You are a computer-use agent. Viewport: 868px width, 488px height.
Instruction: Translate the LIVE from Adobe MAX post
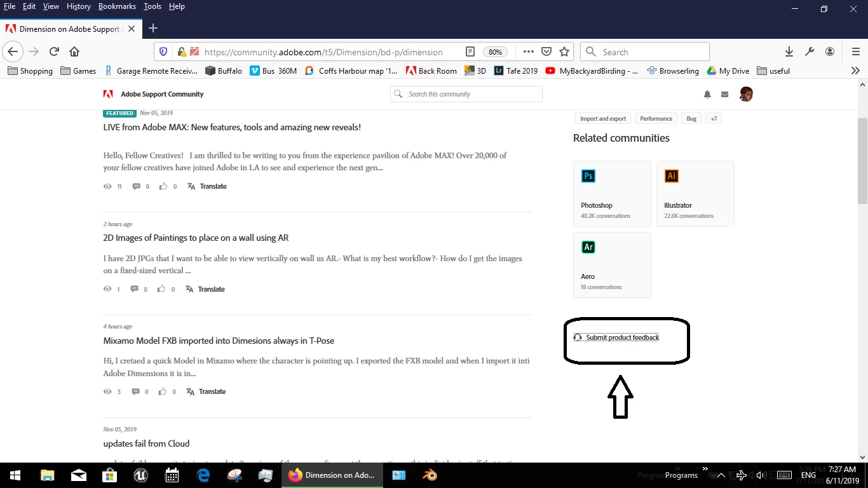pyautogui.click(x=207, y=186)
